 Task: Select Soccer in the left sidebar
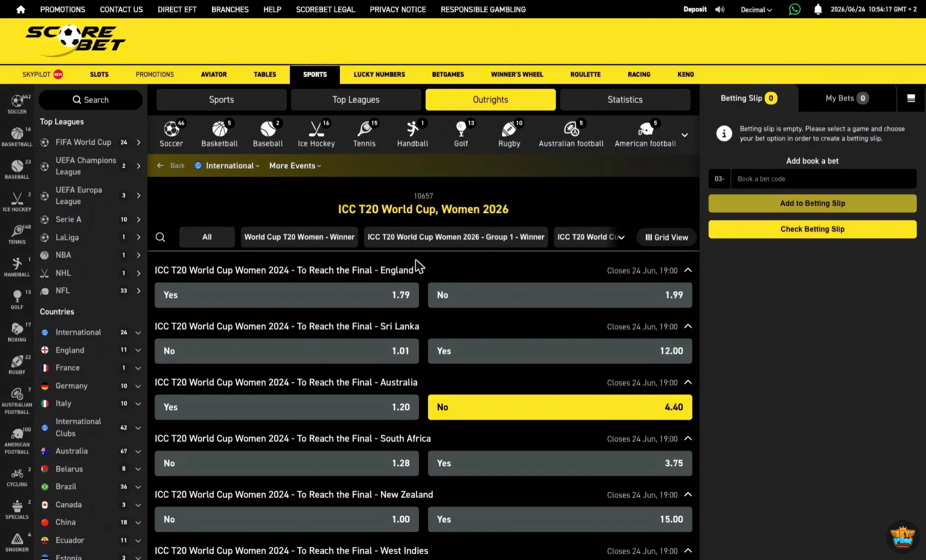coord(17,104)
